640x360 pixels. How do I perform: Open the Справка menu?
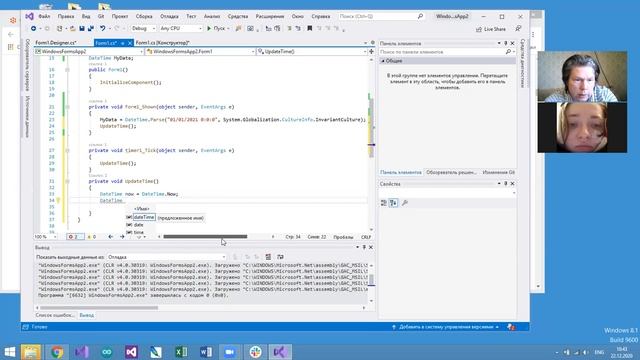click(321, 16)
